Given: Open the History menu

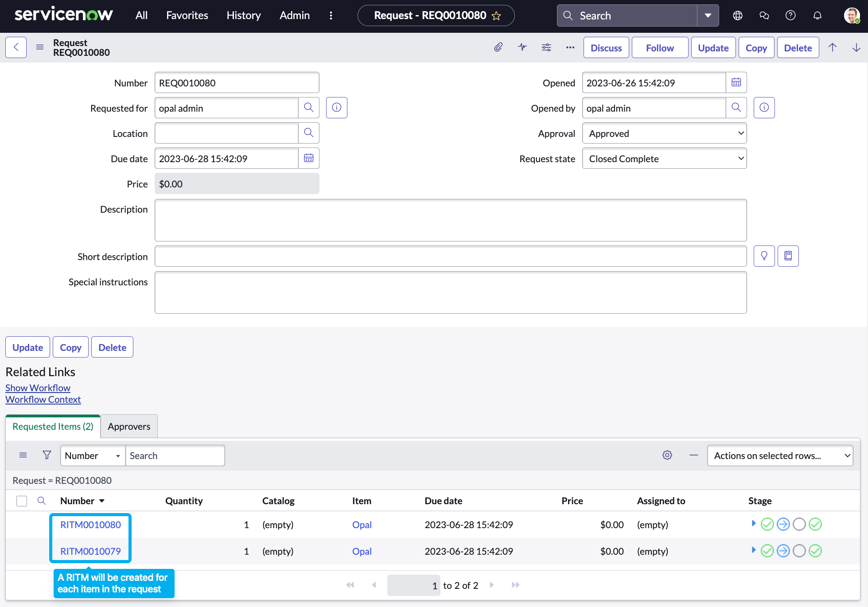Looking at the screenshot, I should click(243, 16).
